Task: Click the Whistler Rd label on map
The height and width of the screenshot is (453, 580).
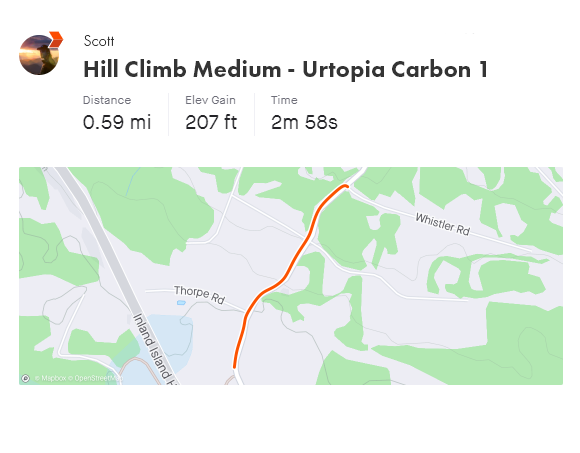Action: pos(442,224)
